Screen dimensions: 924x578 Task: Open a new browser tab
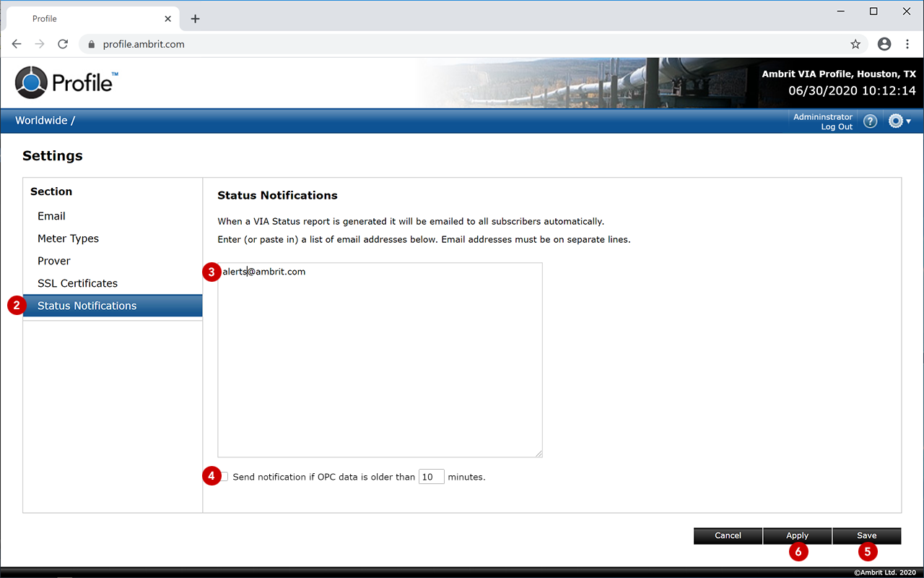click(x=195, y=19)
